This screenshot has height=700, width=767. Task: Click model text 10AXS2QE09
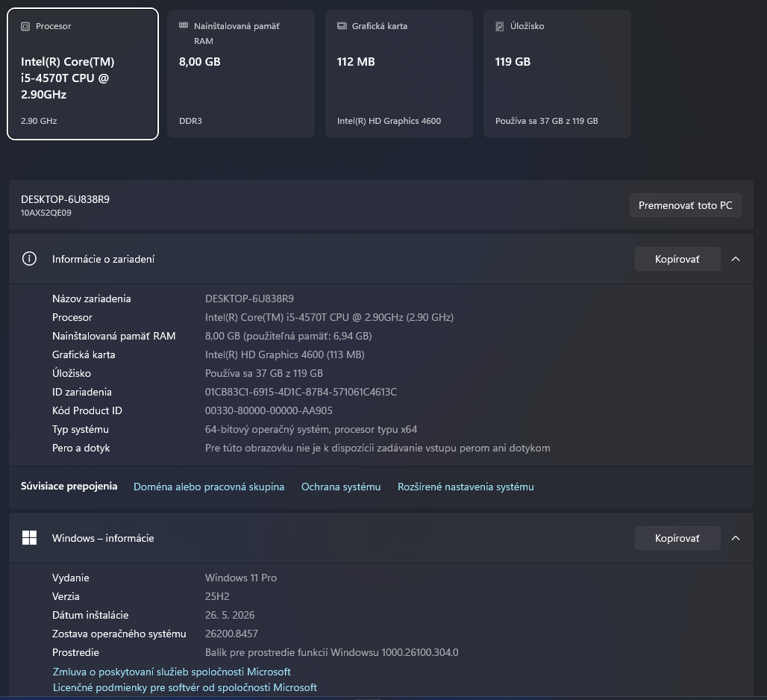click(x=46, y=213)
